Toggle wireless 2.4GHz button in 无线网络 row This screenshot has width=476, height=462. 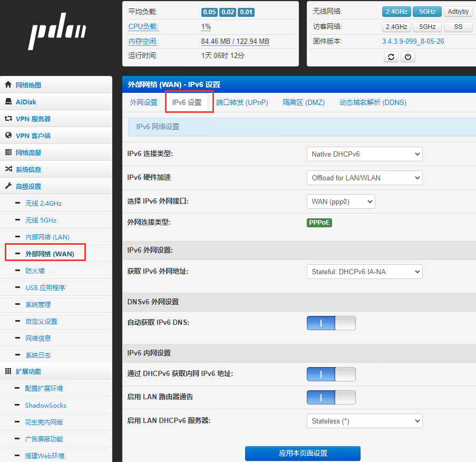pyautogui.click(x=396, y=12)
